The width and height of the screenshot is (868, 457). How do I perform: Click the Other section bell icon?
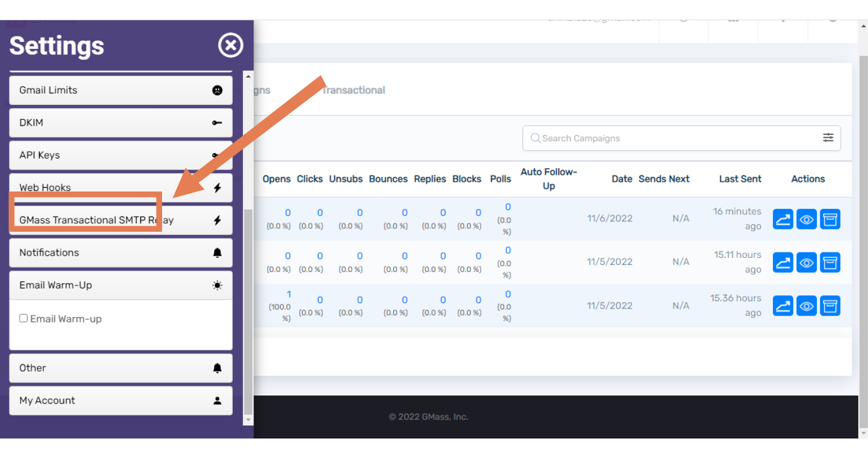point(217,368)
